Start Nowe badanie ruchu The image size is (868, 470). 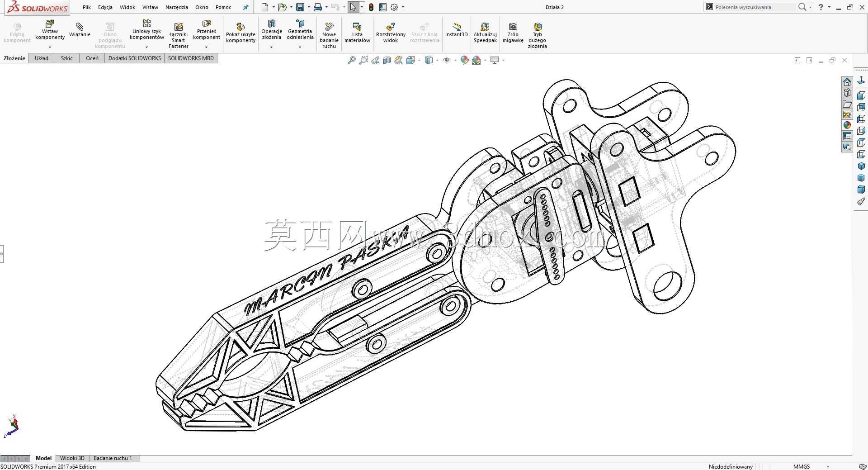pos(329,35)
